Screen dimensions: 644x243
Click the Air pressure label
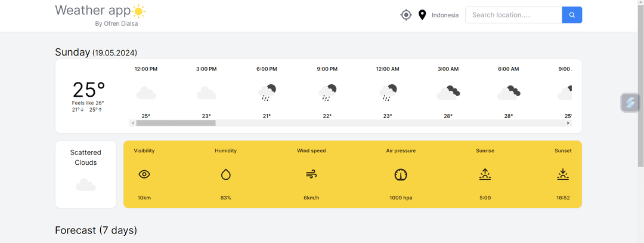tap(401, 151)
